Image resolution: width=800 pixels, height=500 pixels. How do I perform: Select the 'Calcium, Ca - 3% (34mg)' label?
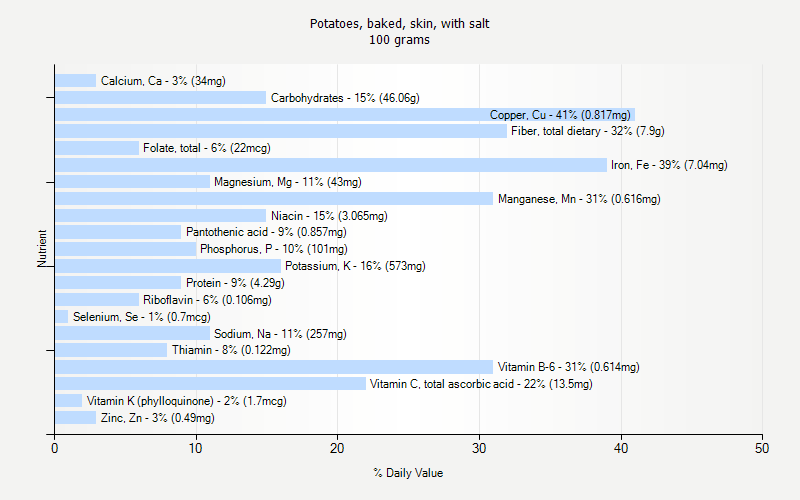[x=163, y=81]
